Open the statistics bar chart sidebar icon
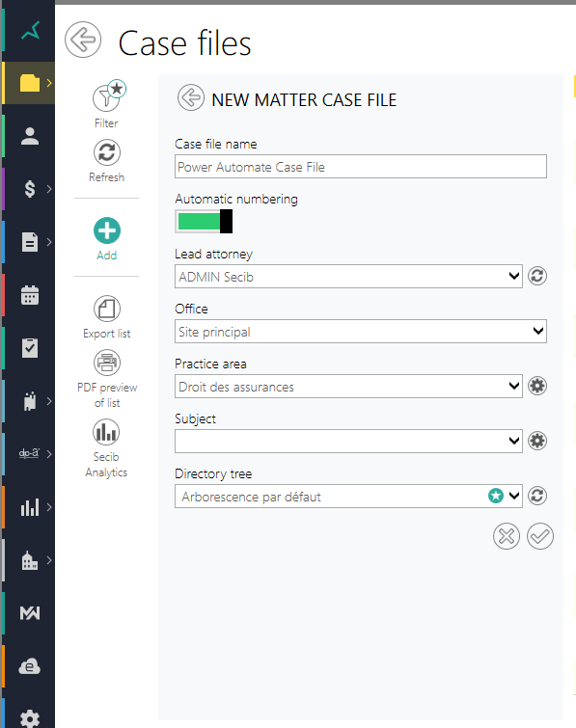 [30, 507]
